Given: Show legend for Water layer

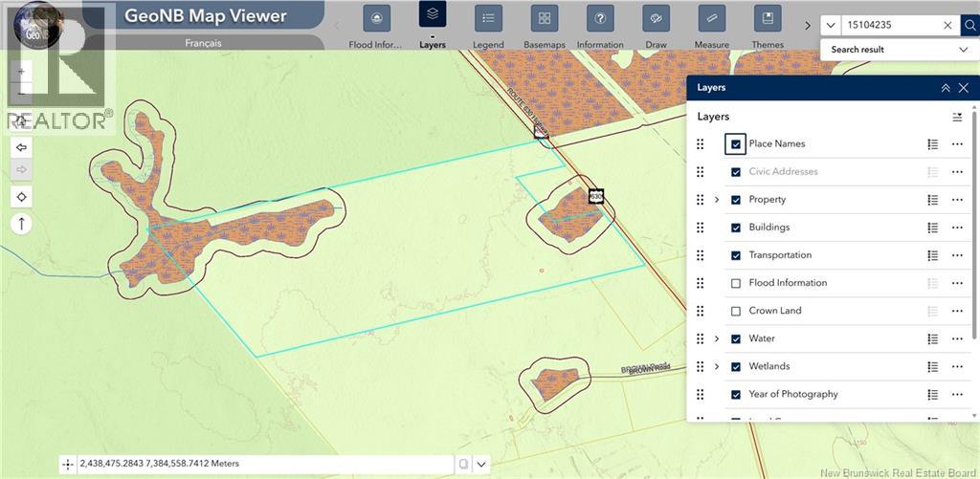Looking at the screenshot, I should (932, 339).
